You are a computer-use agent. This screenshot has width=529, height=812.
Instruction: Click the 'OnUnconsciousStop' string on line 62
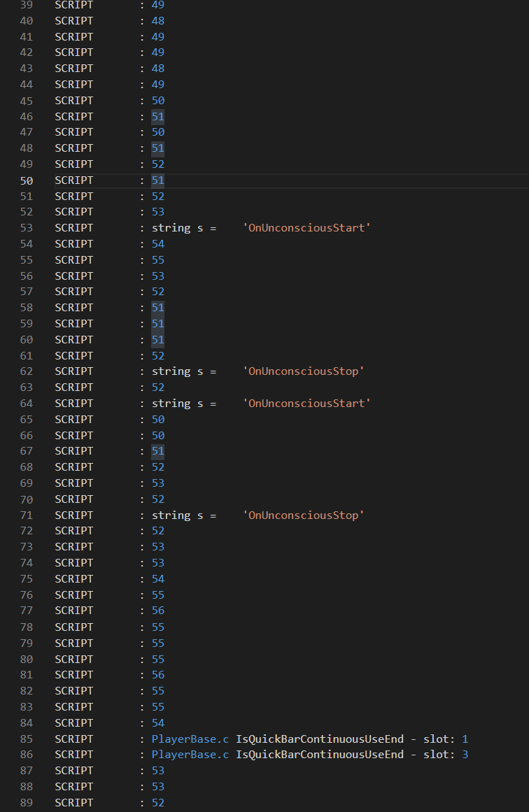[x=304, y=371]
